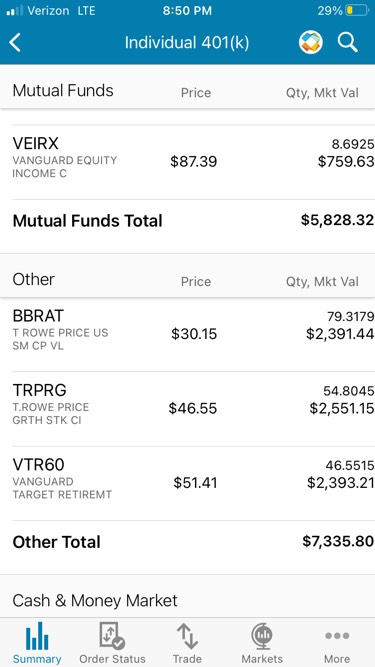Tap the Other Total row
Image resolution: width=375 pixels, height=667 pixels.
click(x=188, y=542)
